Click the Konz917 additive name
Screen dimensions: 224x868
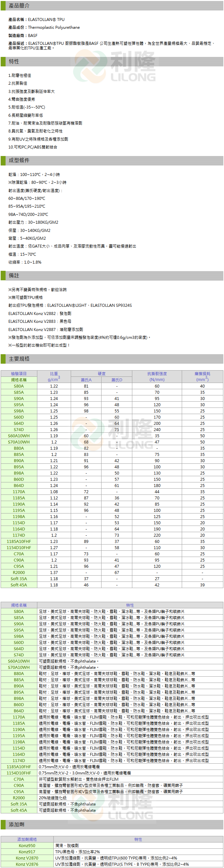tap(27, 852)
